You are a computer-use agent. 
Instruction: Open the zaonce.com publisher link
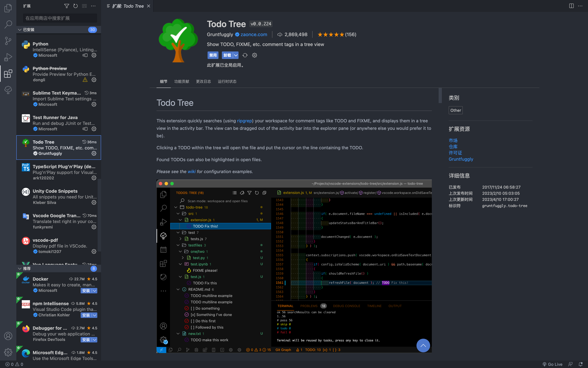tap(254, 35)
